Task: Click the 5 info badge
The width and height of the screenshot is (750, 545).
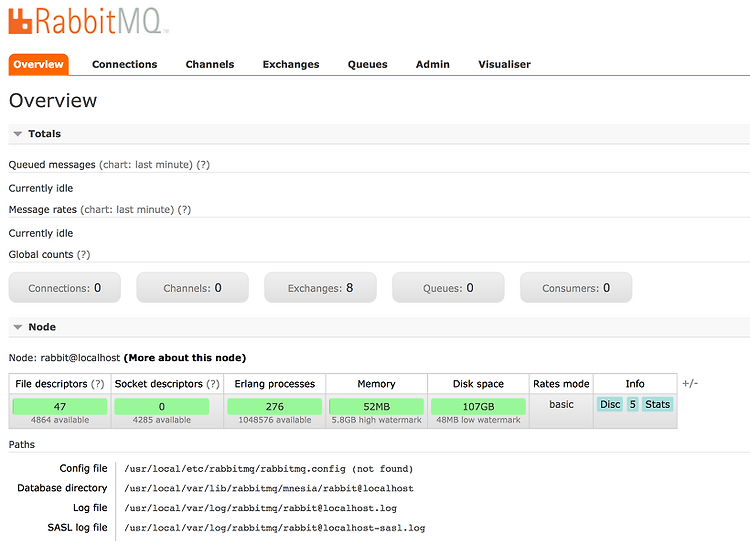Action: coord(632,404)
